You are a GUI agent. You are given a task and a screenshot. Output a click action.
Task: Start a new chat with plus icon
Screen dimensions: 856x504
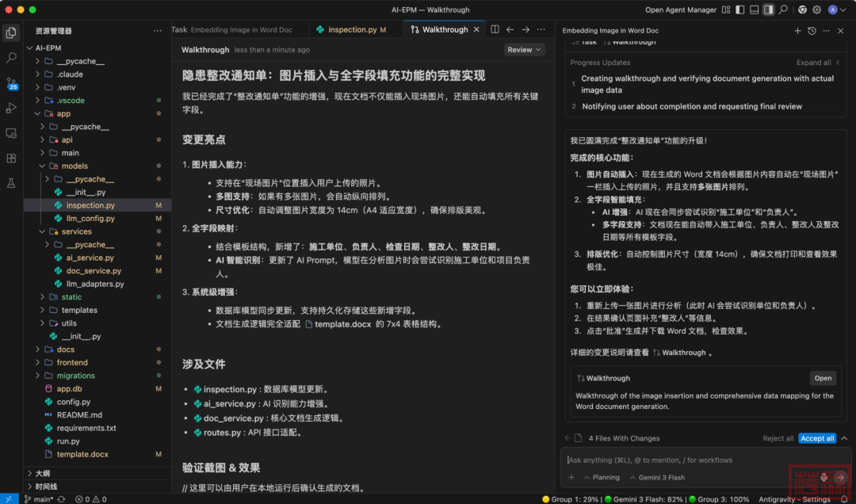click(797, 31)
